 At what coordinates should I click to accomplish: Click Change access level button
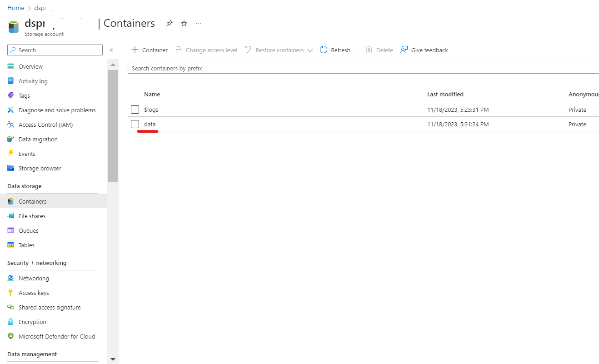pos(206,50)
